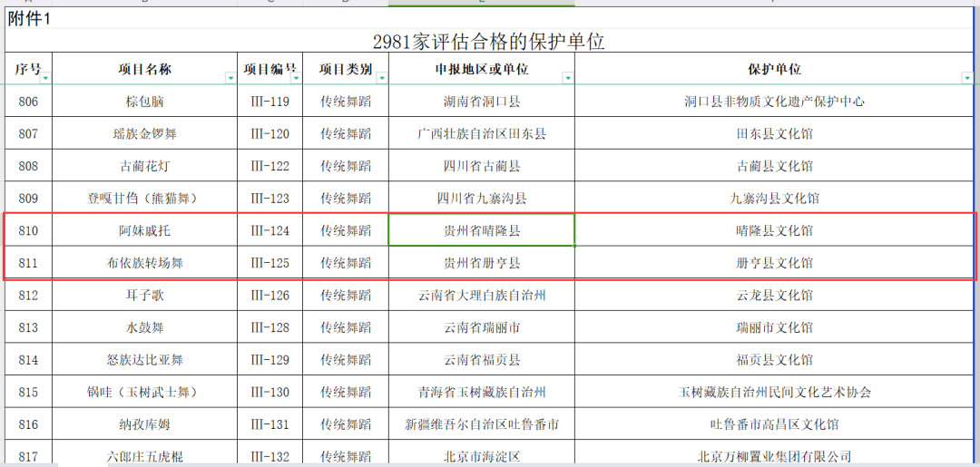Click the Ⅲ-126 project number cell
Viewport: 980px width, 467px height.
click(269, 296)
